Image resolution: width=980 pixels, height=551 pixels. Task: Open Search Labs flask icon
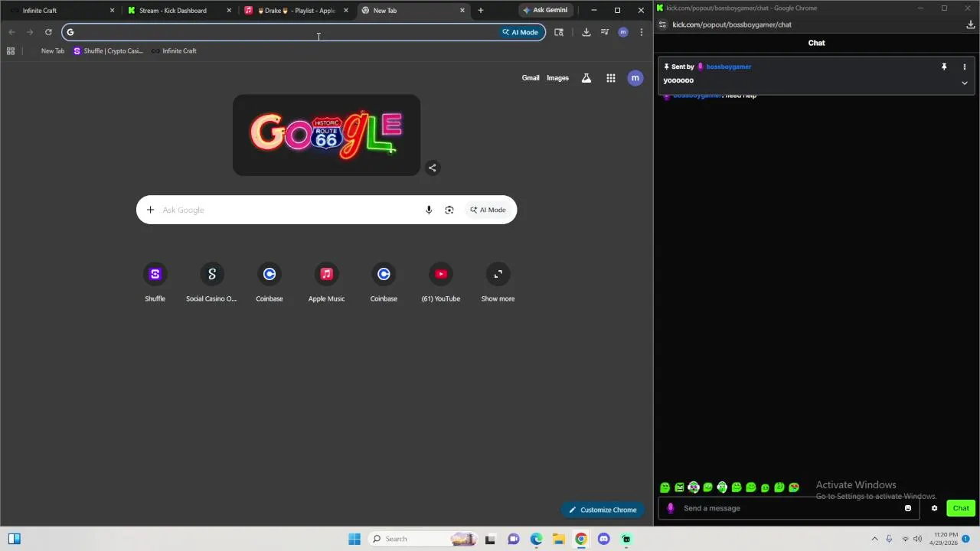pos(586,78)
